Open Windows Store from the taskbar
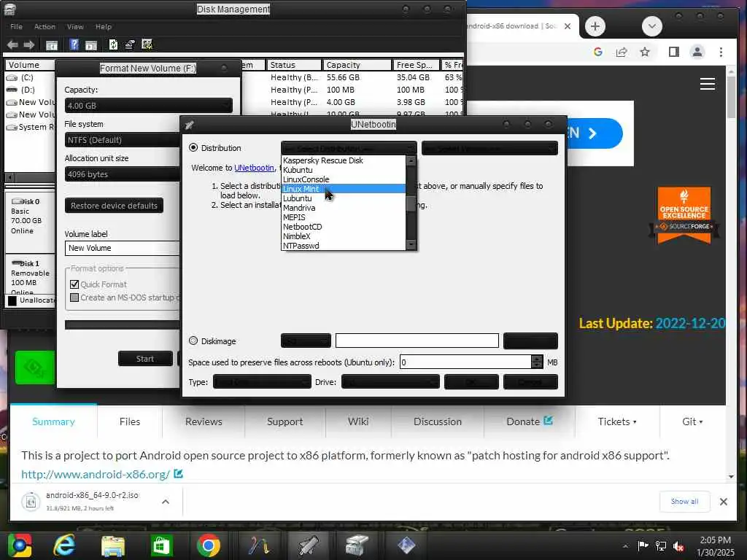Image resolution: width=747 pixels, height=560 pixels. [x=161, y=545]
